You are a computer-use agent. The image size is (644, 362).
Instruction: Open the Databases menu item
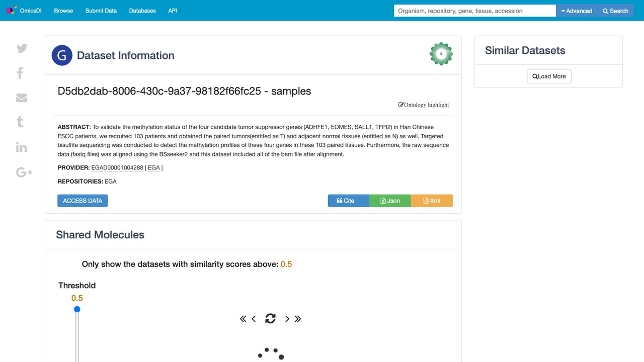[x=142, y=11]
